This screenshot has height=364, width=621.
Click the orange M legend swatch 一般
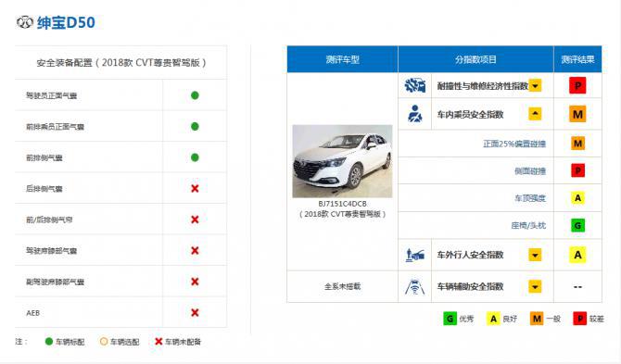537,319
